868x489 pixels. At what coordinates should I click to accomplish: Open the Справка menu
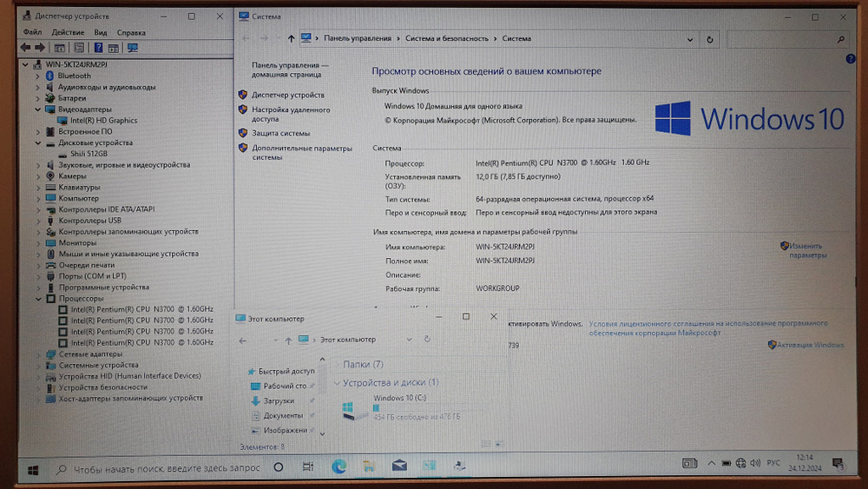tap(131, 32)
